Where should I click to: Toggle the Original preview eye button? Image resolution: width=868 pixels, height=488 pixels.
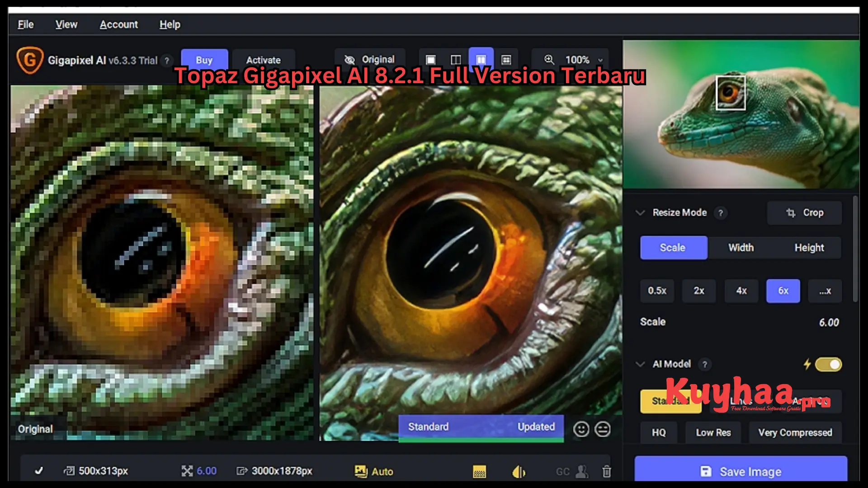tap(370, 60)
